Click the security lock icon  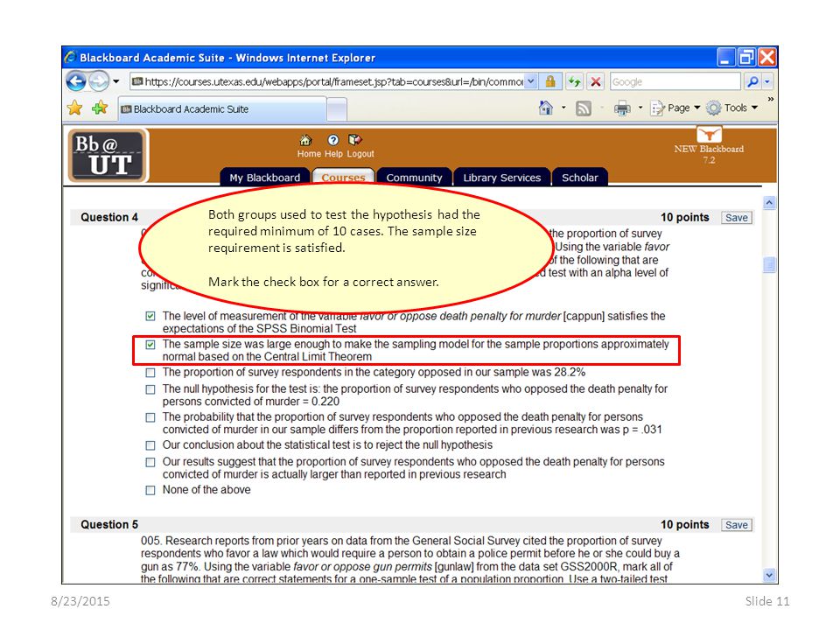[x=550, y=81]
